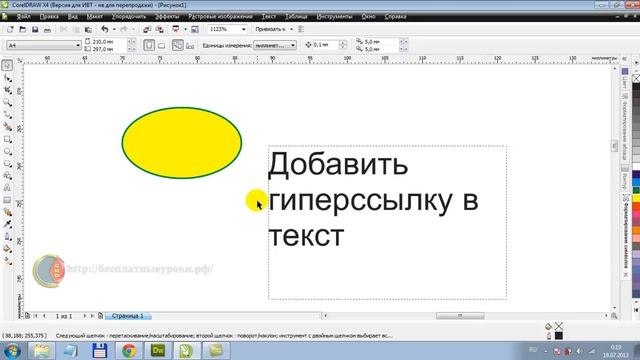Create a new document

click(10, 29)
